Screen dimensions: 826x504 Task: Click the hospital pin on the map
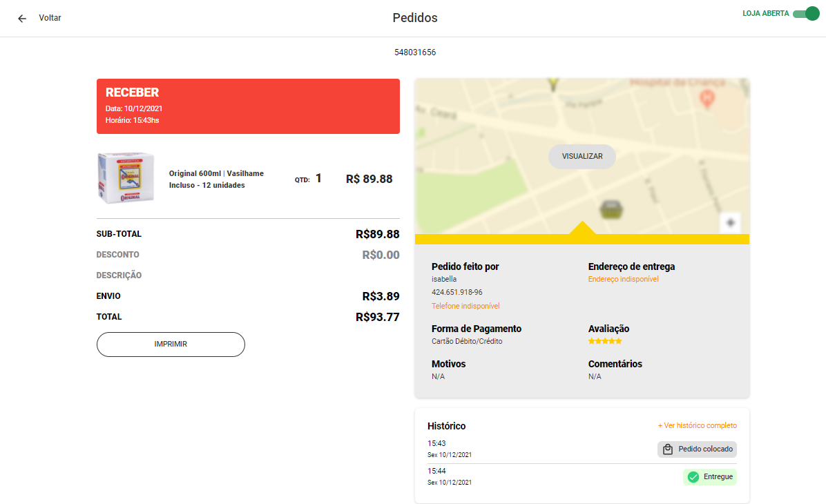[x=707, y=99]
